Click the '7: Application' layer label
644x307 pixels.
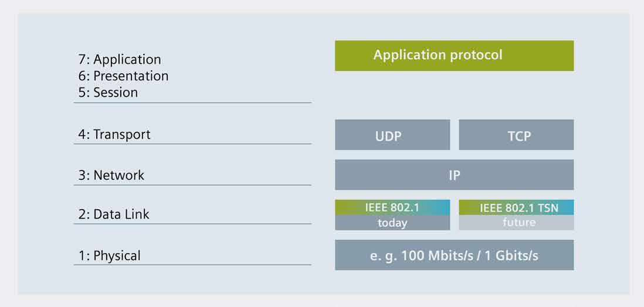coord(120,60)
